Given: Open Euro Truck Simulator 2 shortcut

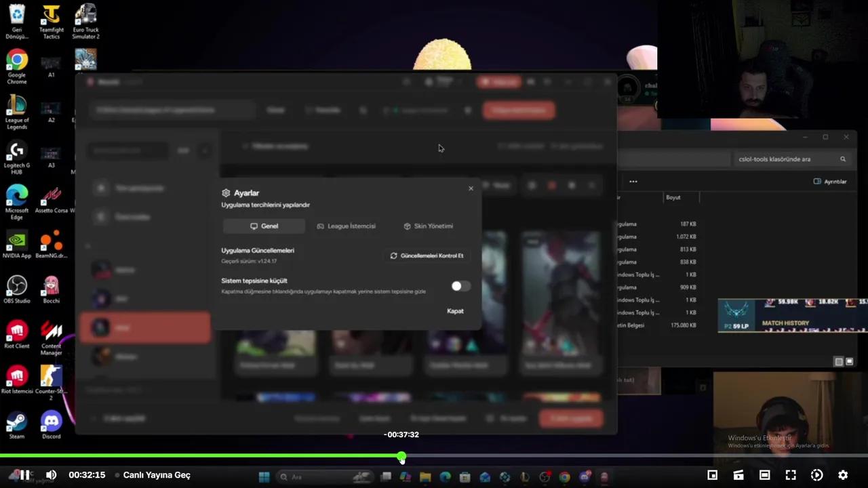Looking at the screenshot, I should point(85,15).
